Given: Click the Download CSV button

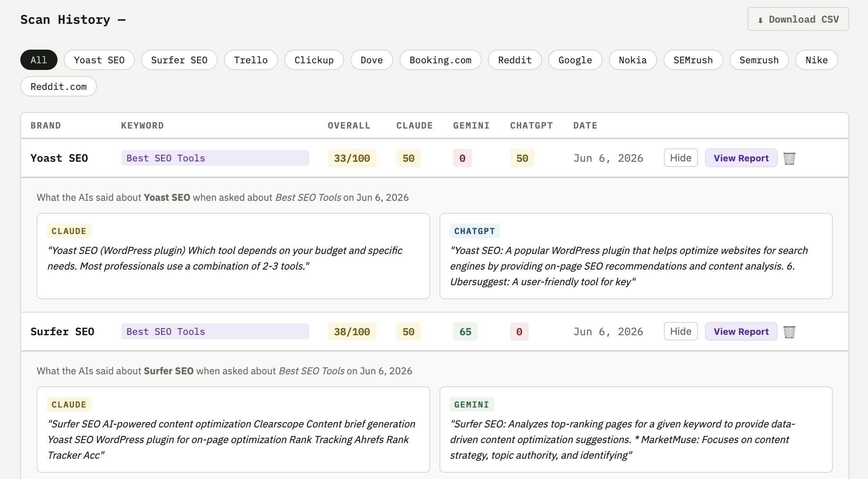Looking at the screenshot, I should [x=798, y=19].
